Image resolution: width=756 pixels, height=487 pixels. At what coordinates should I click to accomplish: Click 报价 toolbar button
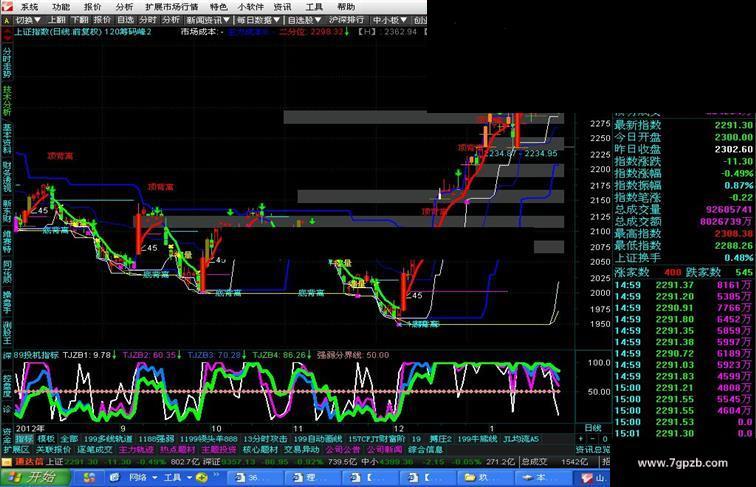[102, 20]
